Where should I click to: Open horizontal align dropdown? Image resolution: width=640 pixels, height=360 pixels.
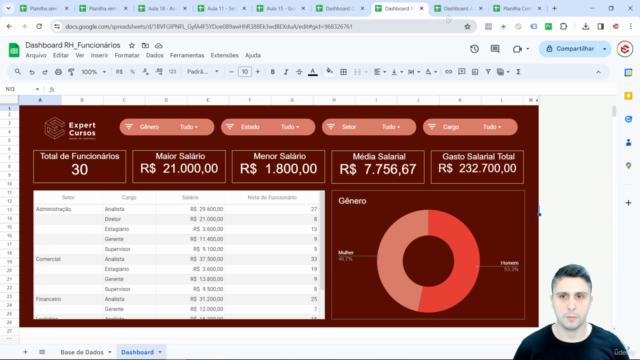[380, 72]
